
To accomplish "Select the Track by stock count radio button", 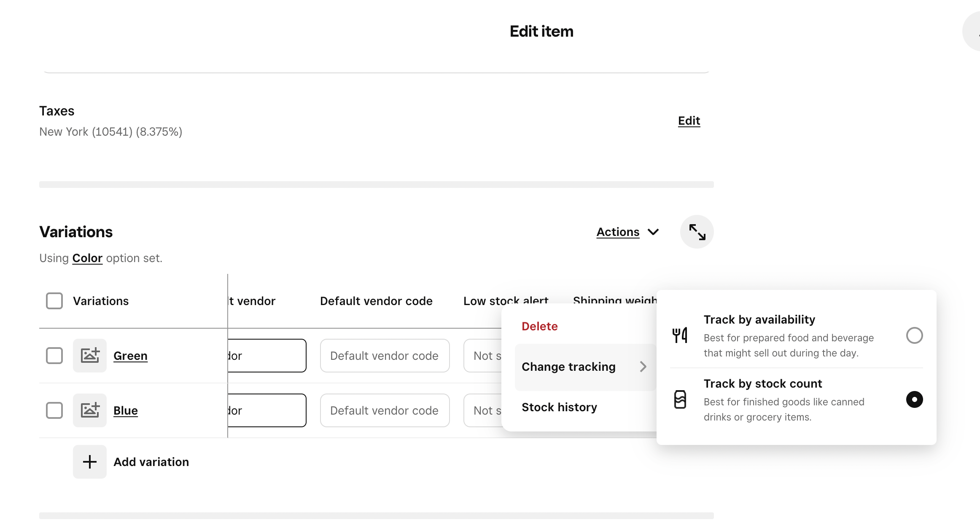I will pos(914,399).
